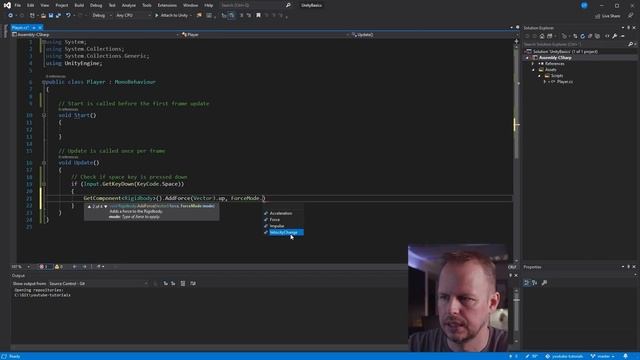
Task: Select Solution 'UnityBasics' tree node
Action: click(565, 51)
